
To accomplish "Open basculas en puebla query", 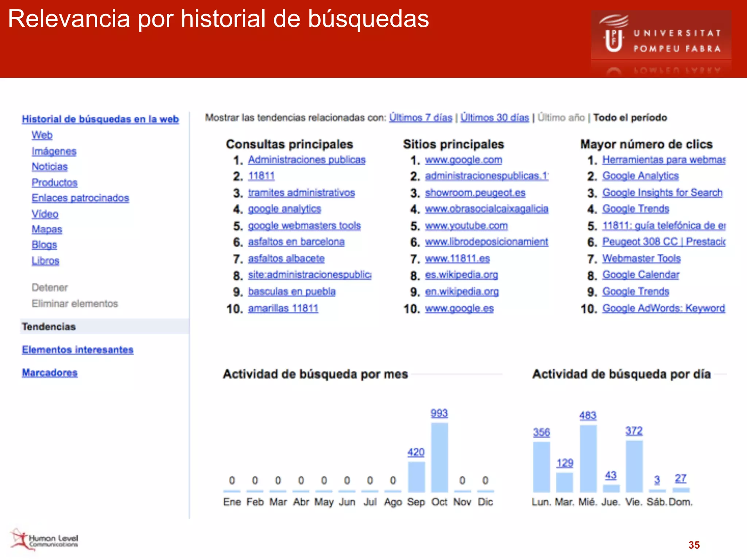I will coord(292,291).
